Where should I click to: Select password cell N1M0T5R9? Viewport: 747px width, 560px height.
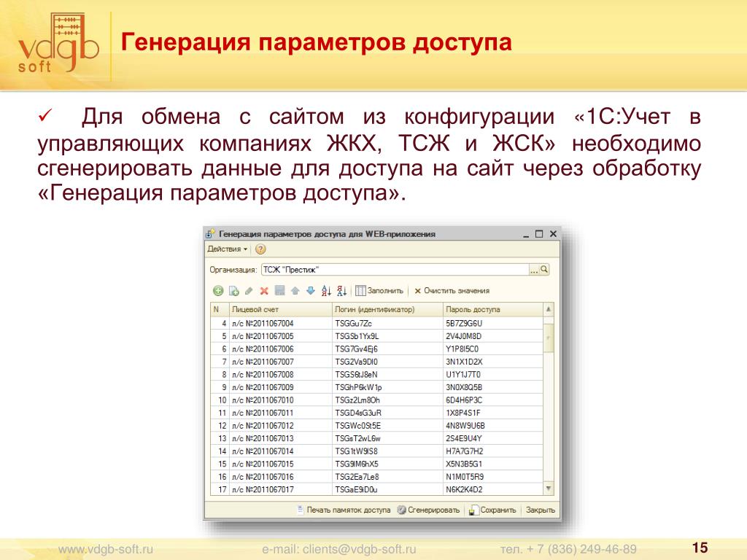point(492,477)
